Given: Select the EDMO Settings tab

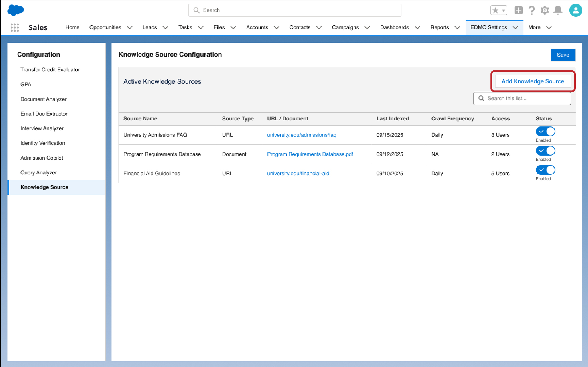Looking at the screenshot, I should pyautogui.click(x=489, y=28).
